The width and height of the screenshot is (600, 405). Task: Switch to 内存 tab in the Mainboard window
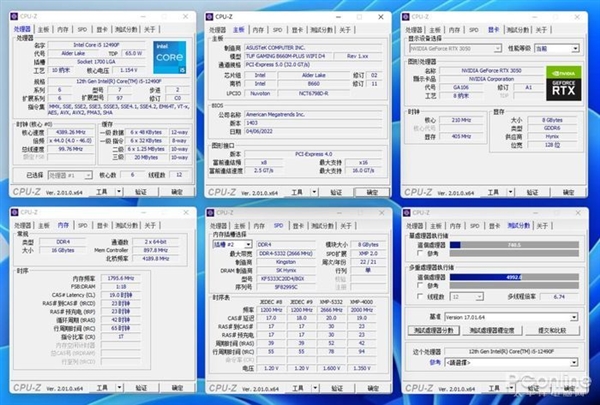[x=258, y=30]
